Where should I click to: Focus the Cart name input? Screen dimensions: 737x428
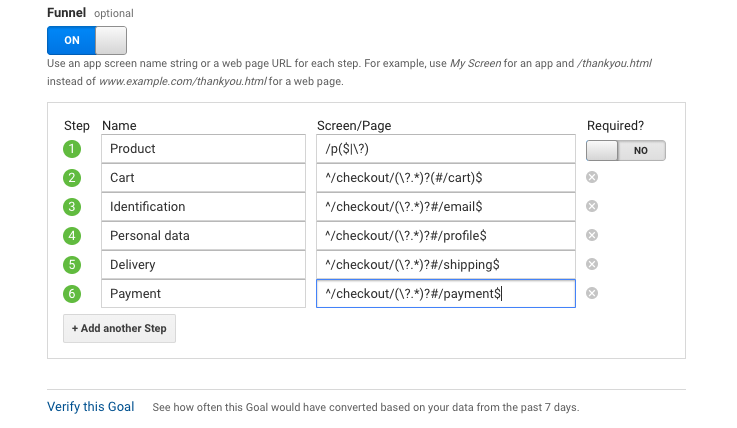coord(203,178)
